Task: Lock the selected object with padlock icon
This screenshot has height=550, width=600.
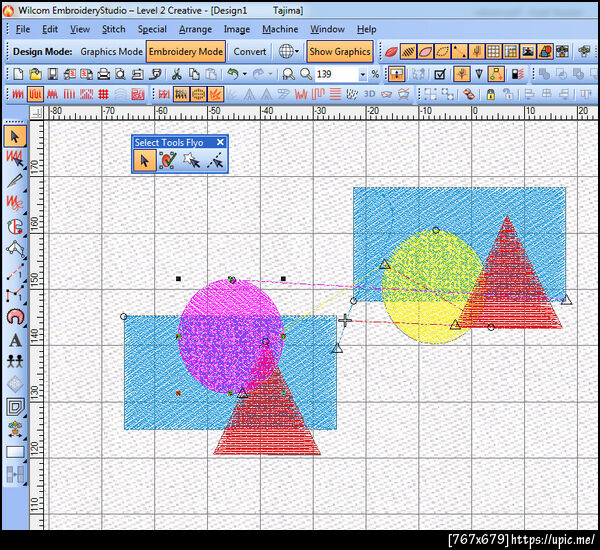Action: click(491, 94)
